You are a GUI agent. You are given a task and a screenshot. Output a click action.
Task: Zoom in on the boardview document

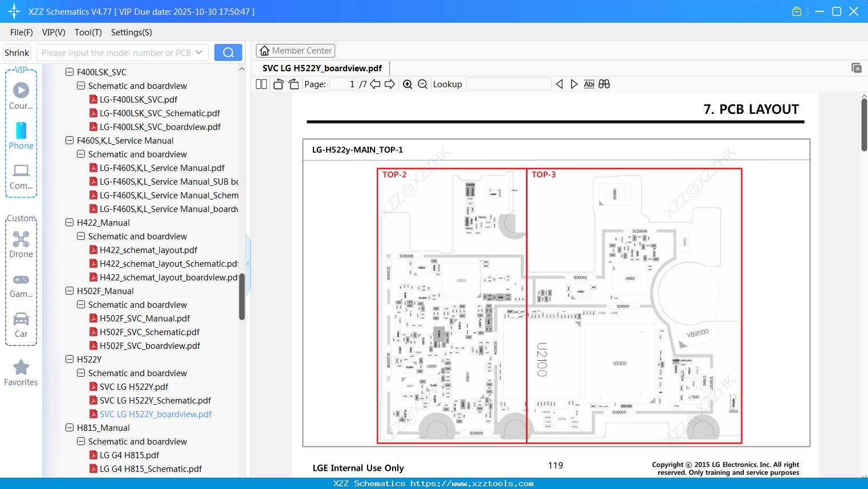pyautogui.click(x=407, y=84)
